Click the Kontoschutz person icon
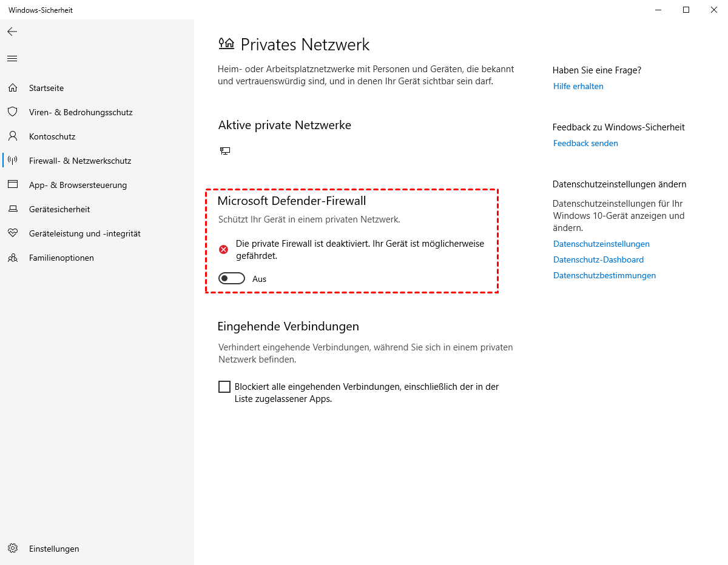 (x=13, y=136)
